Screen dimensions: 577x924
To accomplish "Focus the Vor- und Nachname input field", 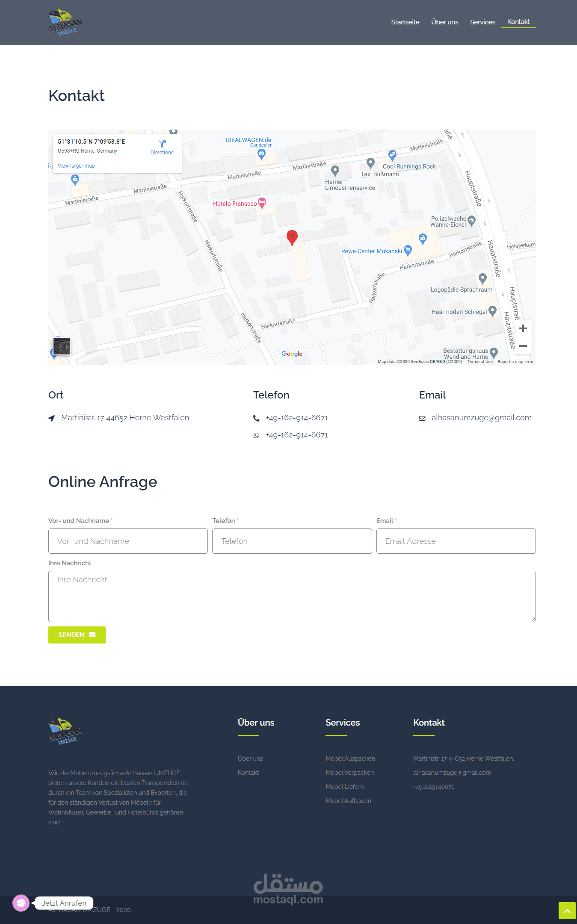I will click(128, 541).
